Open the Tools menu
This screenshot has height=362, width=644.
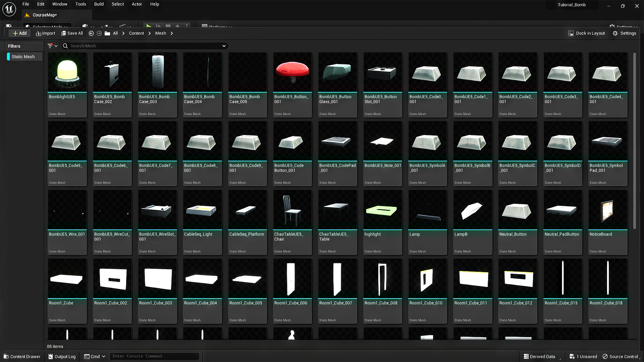tap(80, 4)
